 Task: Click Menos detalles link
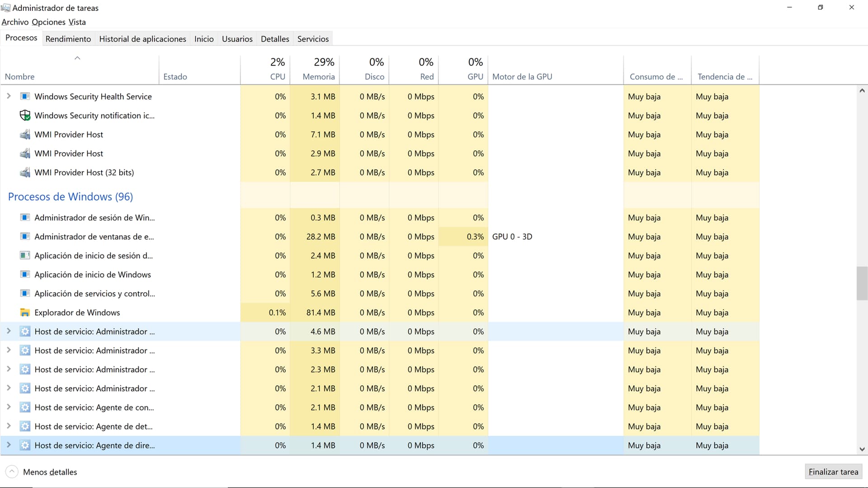click(50, 472)
